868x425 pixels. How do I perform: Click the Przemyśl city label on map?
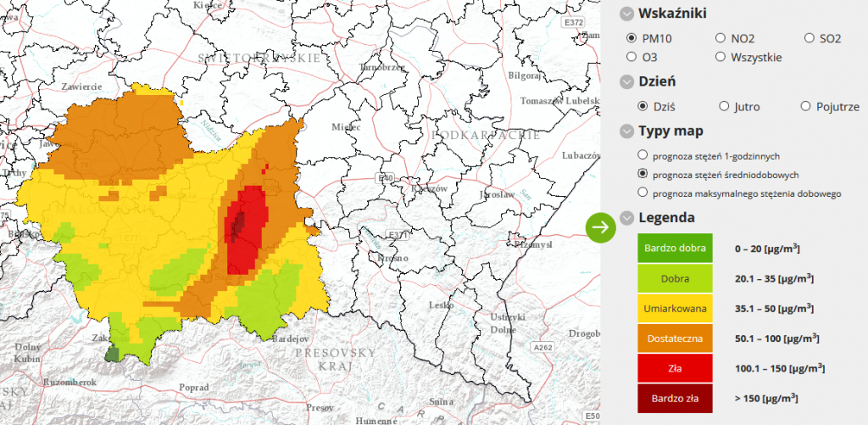[533, 244]
